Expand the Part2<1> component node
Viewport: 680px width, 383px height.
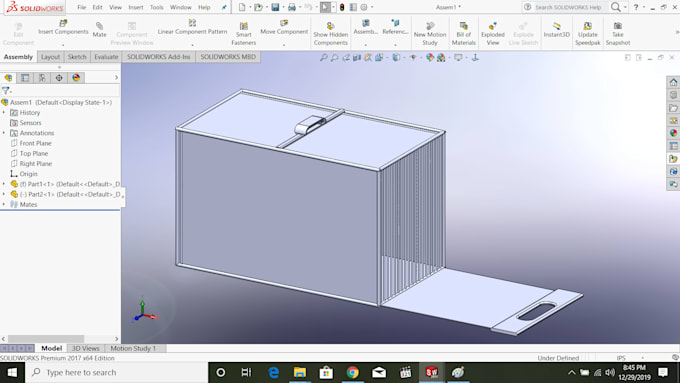tap(4, 194)
